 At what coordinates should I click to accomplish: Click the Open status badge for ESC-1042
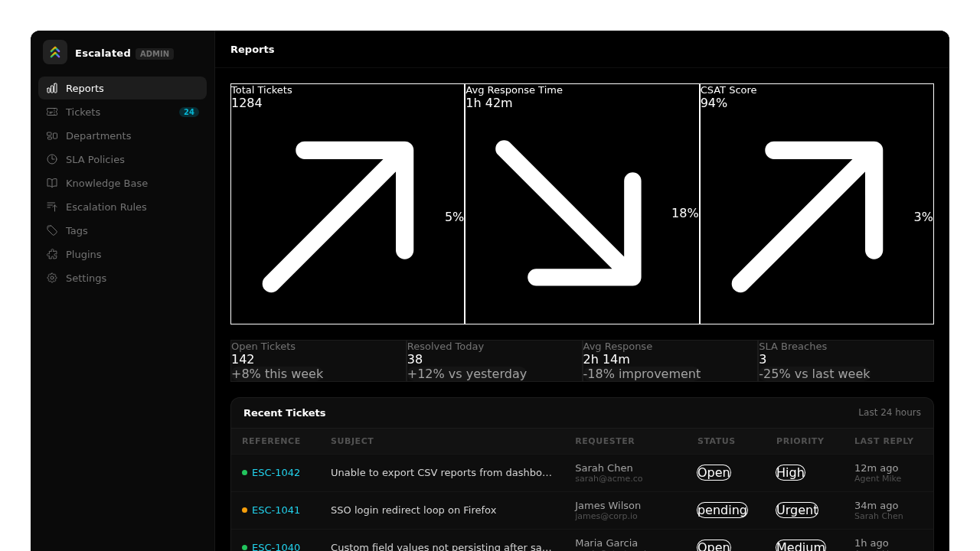(x=714, y=473)
